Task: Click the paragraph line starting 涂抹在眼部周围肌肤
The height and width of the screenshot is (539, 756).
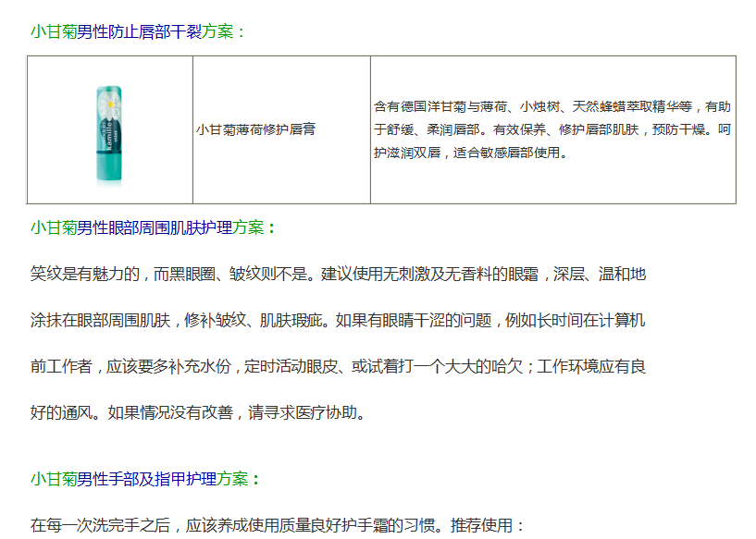Action: [338, 320]
